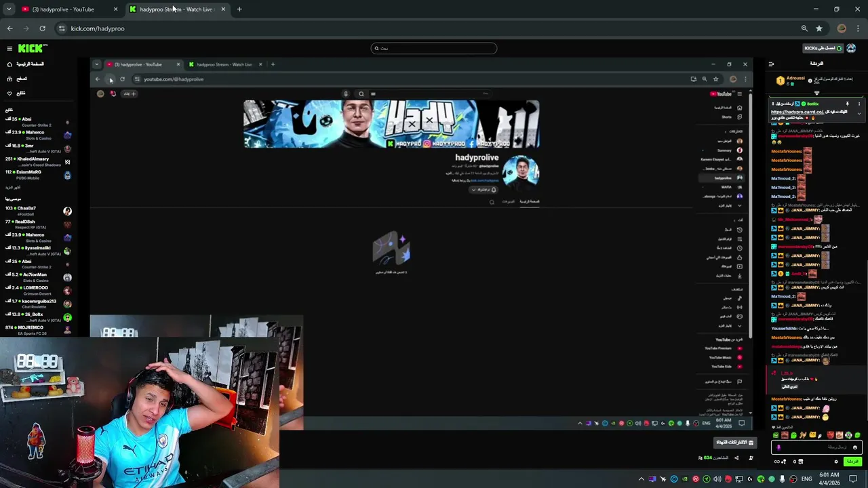Click the Kick search field
868x488 pixels.
point(434,48)
